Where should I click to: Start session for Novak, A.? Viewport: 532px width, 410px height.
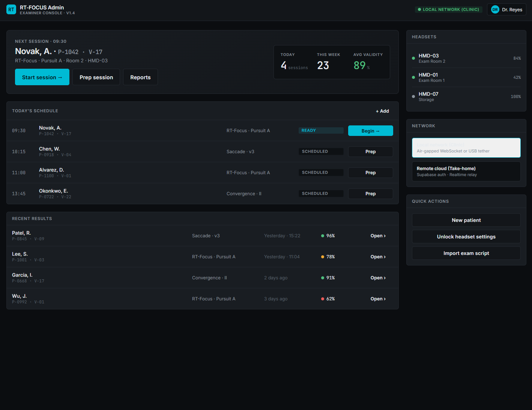click(42, 77)
